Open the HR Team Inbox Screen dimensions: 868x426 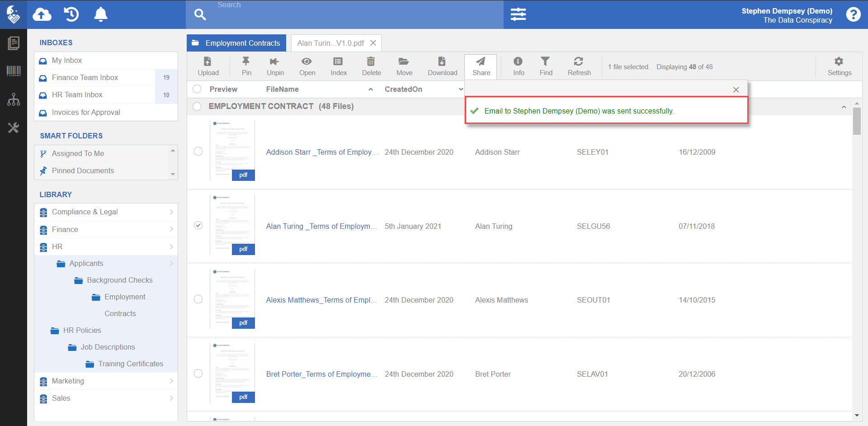coord(106,95)
